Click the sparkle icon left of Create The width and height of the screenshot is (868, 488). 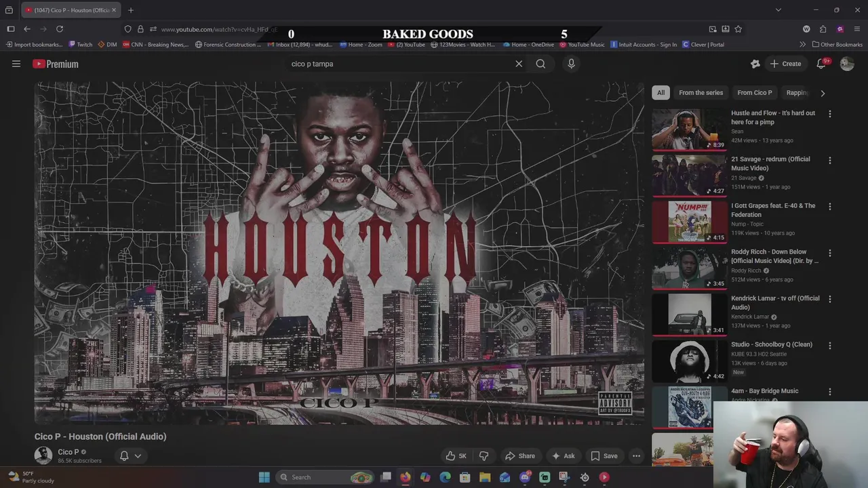755,64
